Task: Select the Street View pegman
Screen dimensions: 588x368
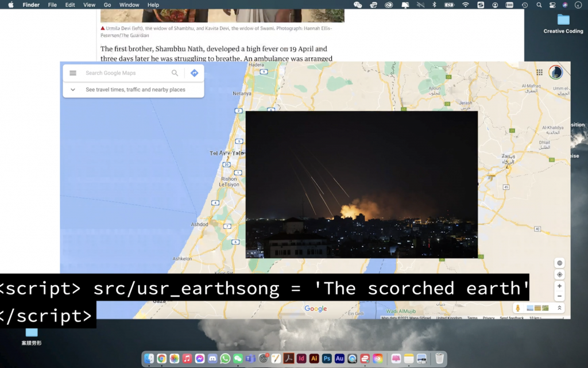Action: (518, 308)
